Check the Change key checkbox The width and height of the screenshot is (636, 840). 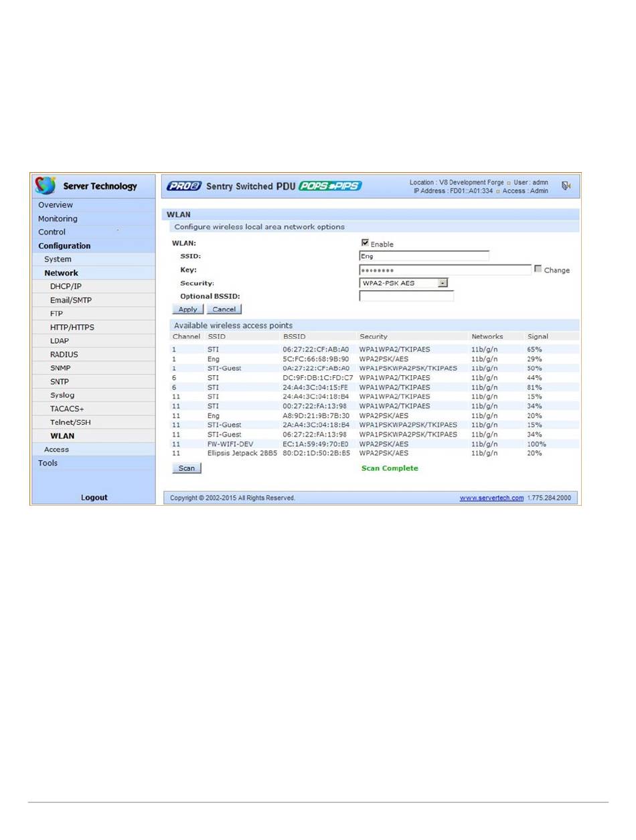[538, 269]
